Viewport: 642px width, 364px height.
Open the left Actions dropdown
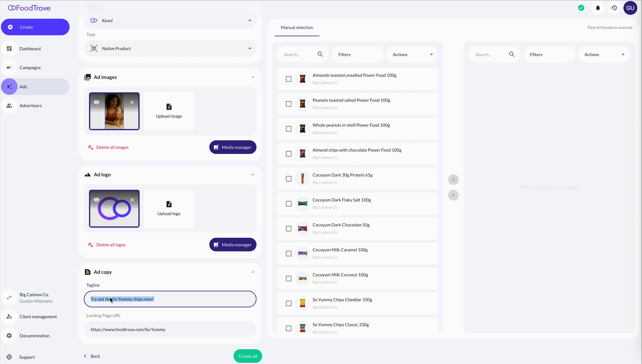tap(412, 55)
